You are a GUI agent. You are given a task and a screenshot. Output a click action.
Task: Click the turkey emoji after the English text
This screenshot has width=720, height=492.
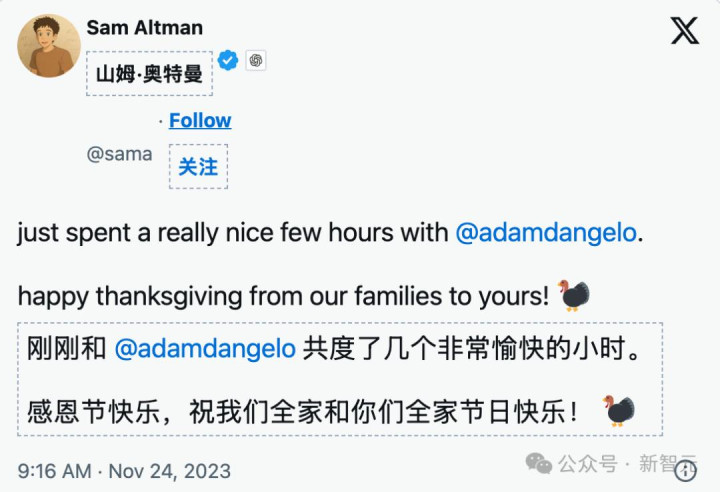click(x=574, y=295)
